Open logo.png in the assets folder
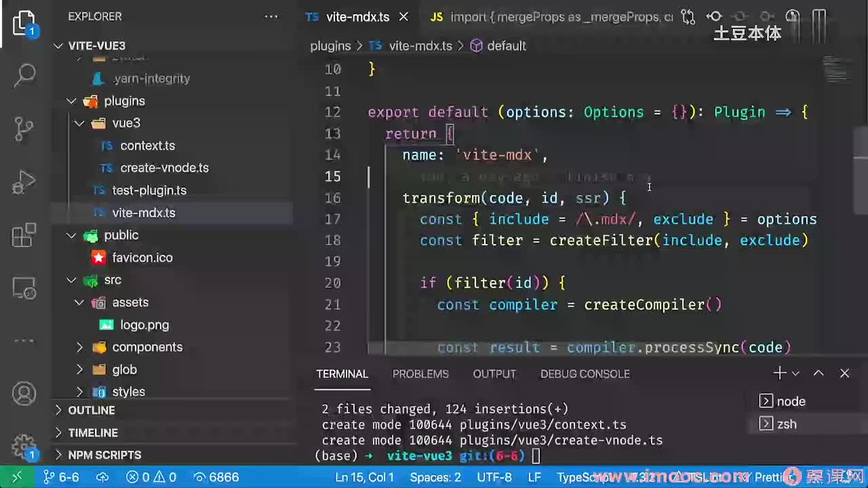This screenshot has width=868, height=488. pos(144,325)
